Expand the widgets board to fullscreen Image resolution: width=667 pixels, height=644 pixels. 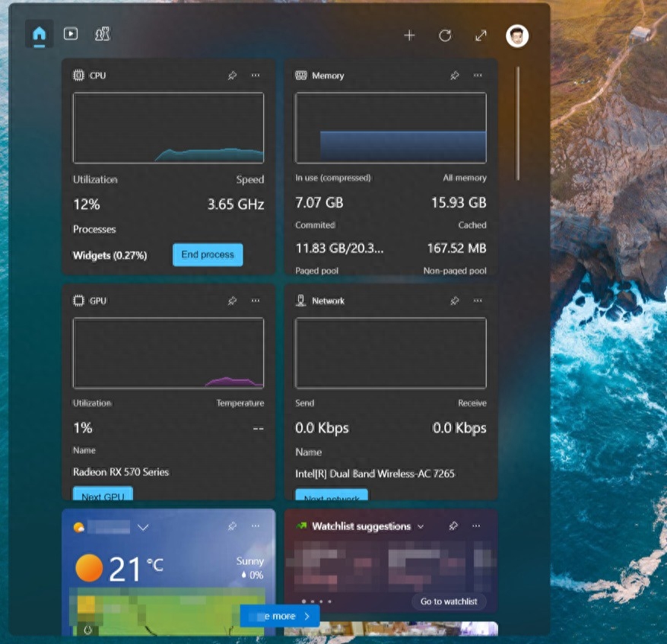point(481,35)
